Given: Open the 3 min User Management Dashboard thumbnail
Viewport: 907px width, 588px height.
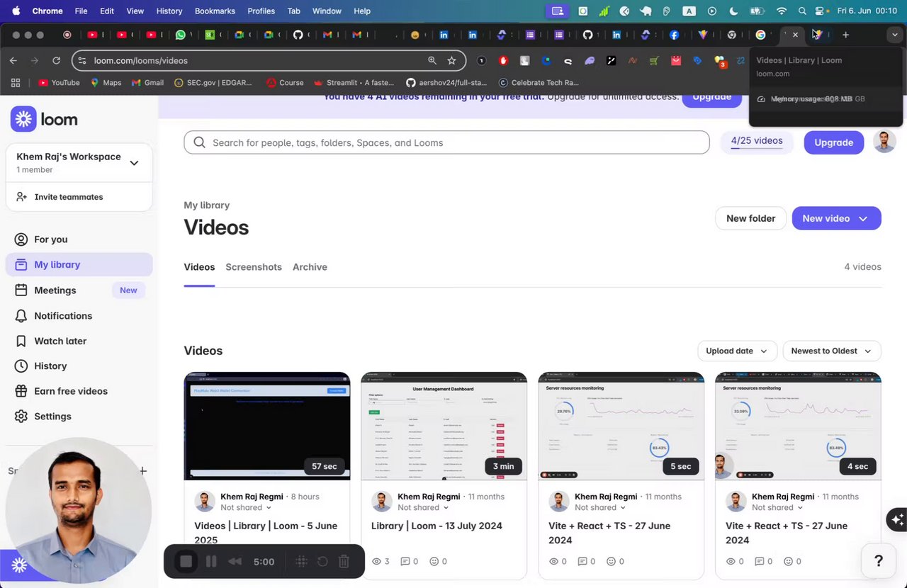Looking at the screenshot, I should click(444, 426).
